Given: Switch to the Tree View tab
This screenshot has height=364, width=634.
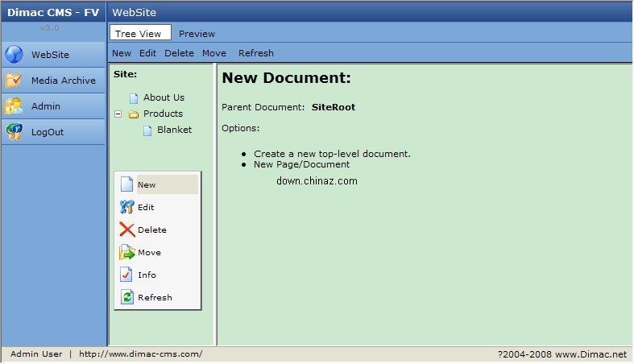Looking at the screenshot, I should click(140, 33).
